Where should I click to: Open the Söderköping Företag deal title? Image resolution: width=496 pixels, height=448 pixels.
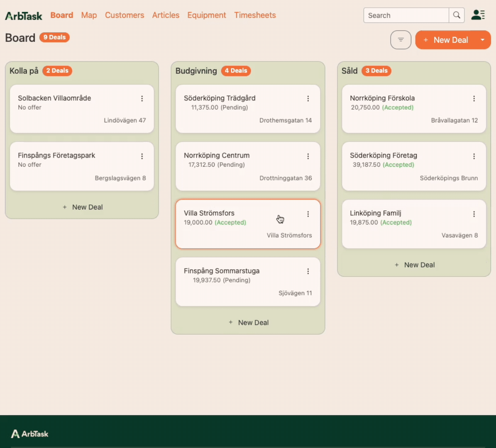(384, 156)
